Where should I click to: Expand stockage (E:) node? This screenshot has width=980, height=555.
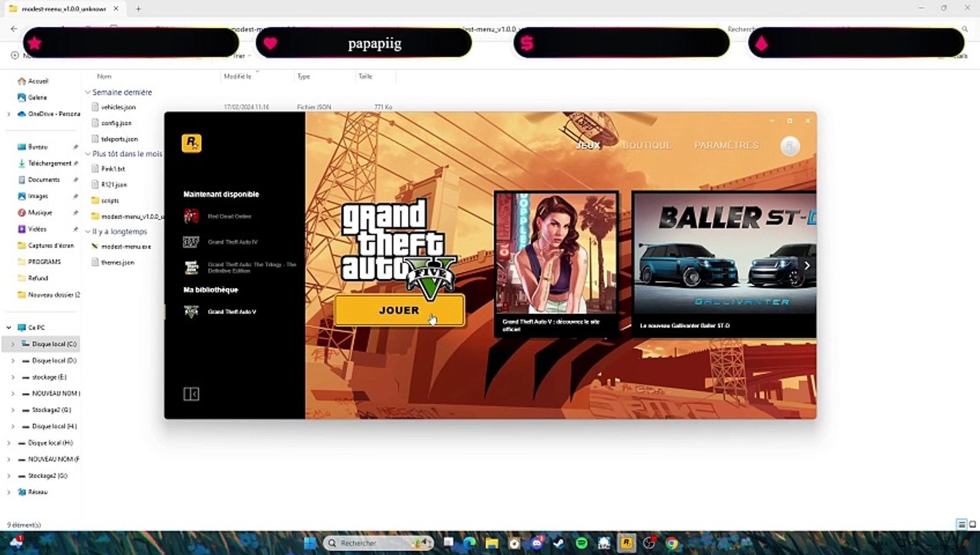(x=13, y=377)
